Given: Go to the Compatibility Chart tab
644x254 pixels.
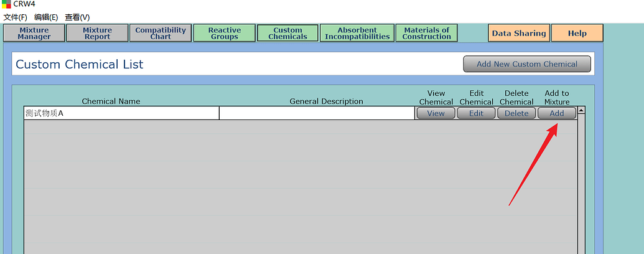Looking at the screenshot, I should pos(161,34).
